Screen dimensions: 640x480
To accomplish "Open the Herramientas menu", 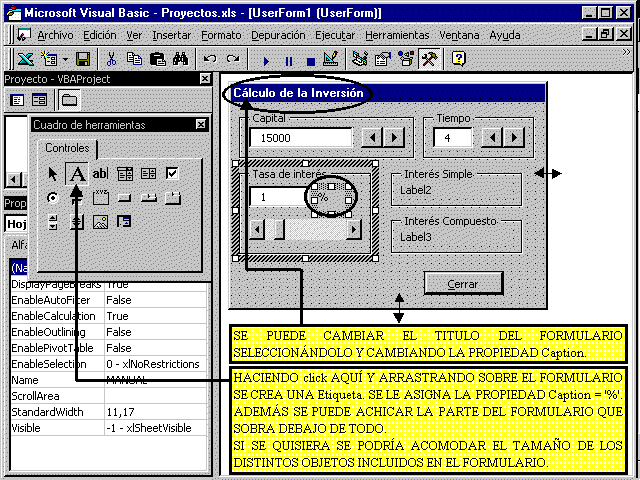I will pyautogui.click(x=397, y=36).
